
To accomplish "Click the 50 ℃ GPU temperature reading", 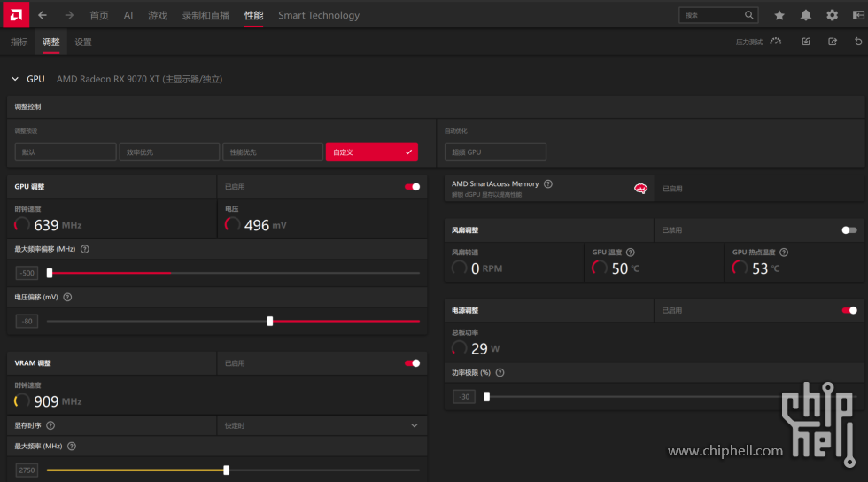I will tap(625, 268).
